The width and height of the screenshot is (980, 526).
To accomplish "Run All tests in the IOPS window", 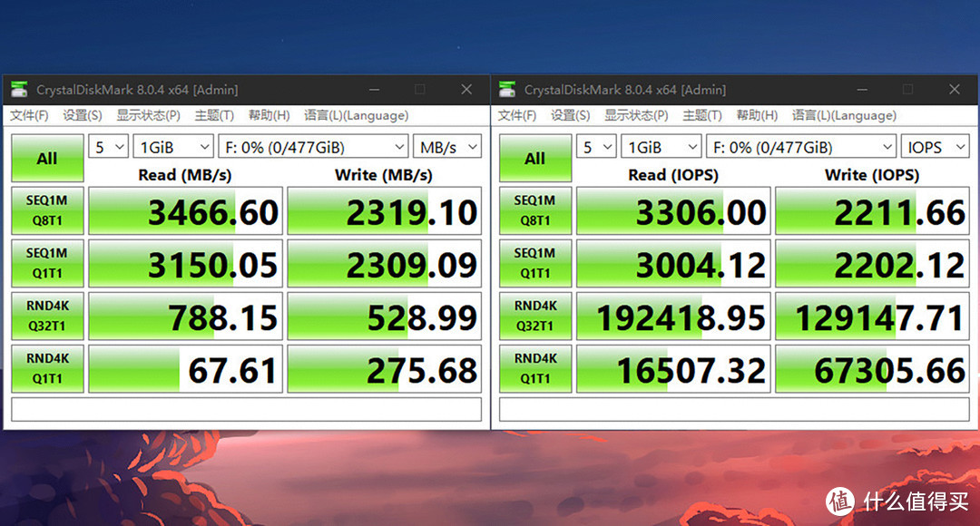I will (535, 158).
